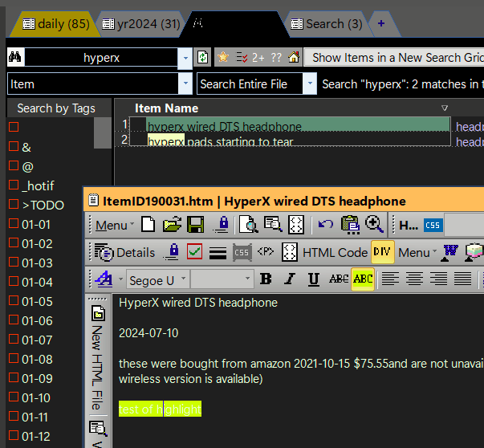Toggle the DIV mode button
484x448 pixels.
coord(382,252)
